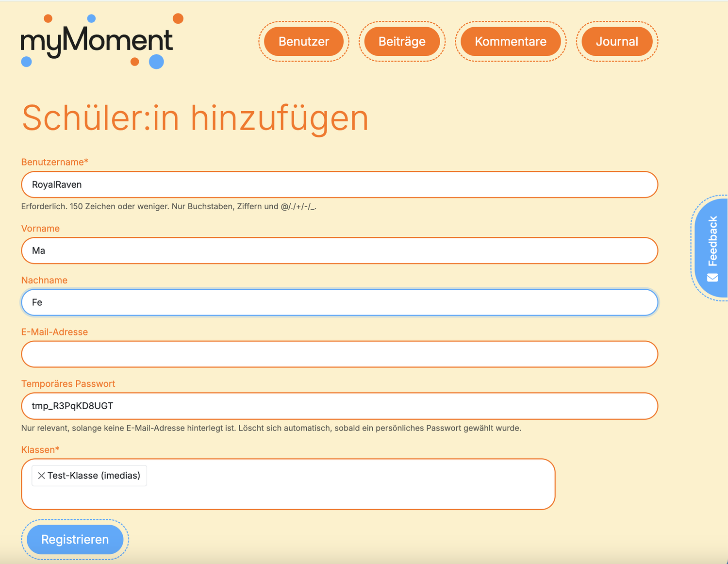Viewport: 728px width, 564px height.
Task: Focus the Benutzername field containing RoyalRaven
Action: point(339,184)
